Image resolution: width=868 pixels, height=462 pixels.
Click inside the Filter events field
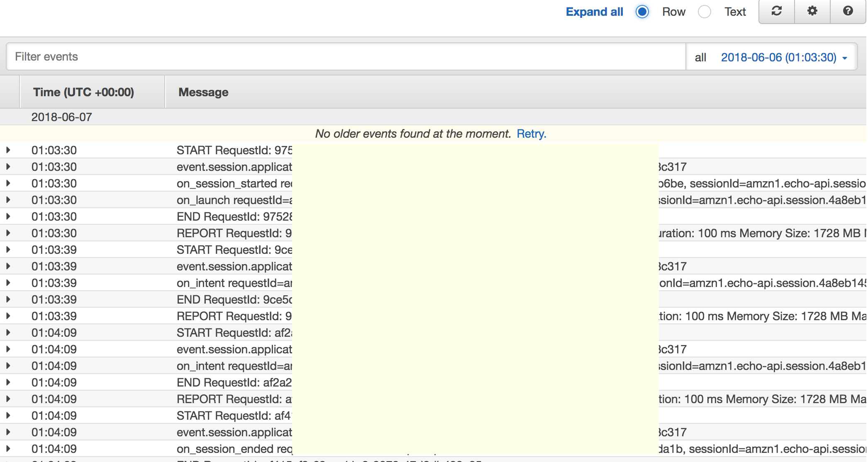(344, 56)
